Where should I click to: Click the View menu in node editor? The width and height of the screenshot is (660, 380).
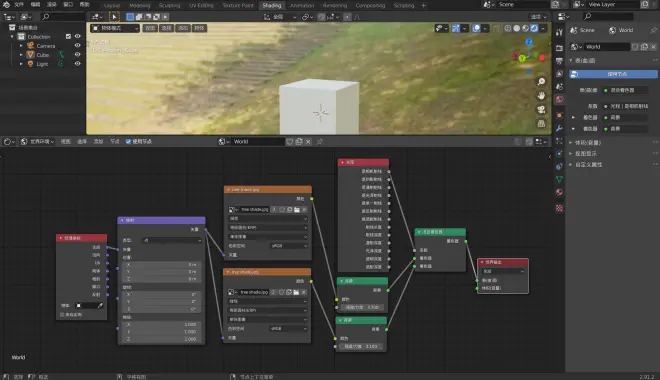coord(65,142)
